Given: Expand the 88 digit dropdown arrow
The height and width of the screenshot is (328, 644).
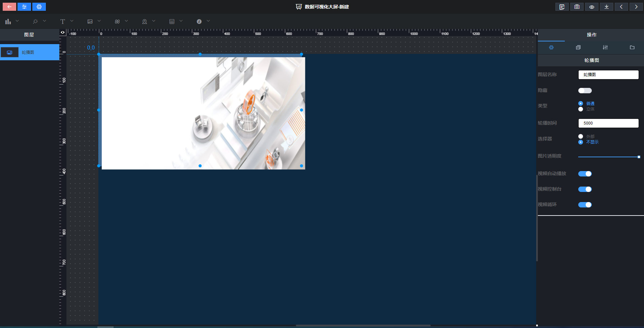Looking at the screenshot, I should pos(126,21).
